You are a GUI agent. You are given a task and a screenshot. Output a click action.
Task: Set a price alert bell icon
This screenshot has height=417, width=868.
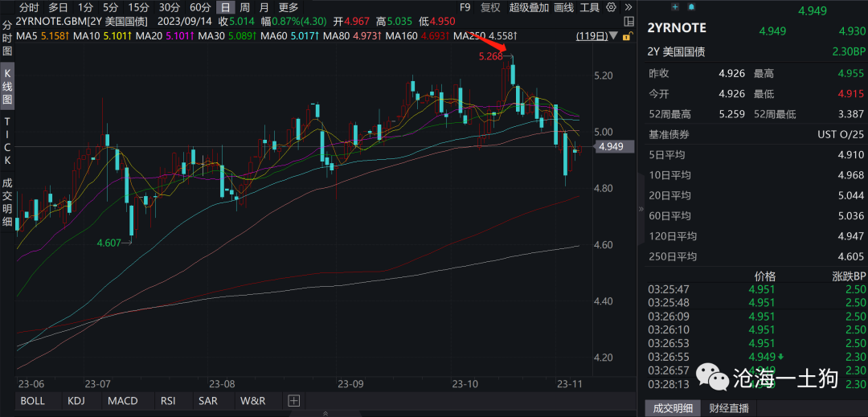691,6
